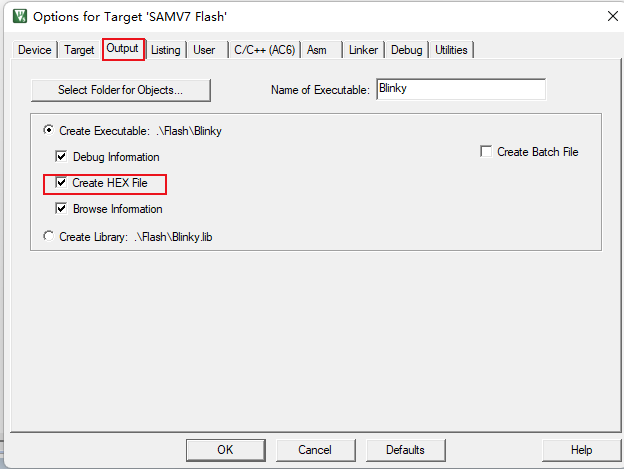
Task: Click Select Folder for Objects button
Action: pos(121,90)
